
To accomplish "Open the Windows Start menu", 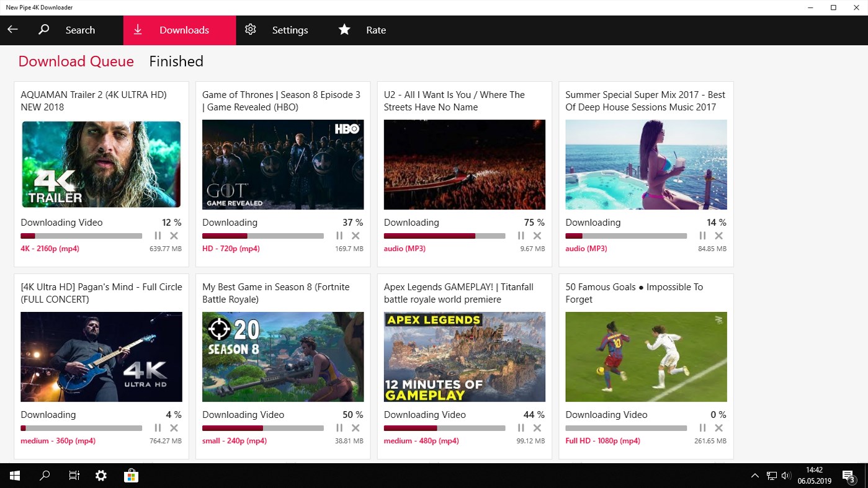I will click(15, 476).
